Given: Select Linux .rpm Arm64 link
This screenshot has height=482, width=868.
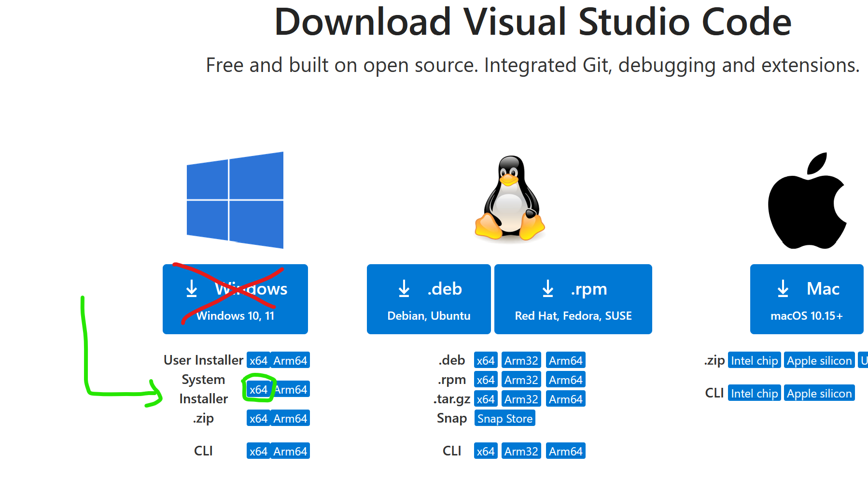Looking at the screenshot, I should (x=566, y=380).
